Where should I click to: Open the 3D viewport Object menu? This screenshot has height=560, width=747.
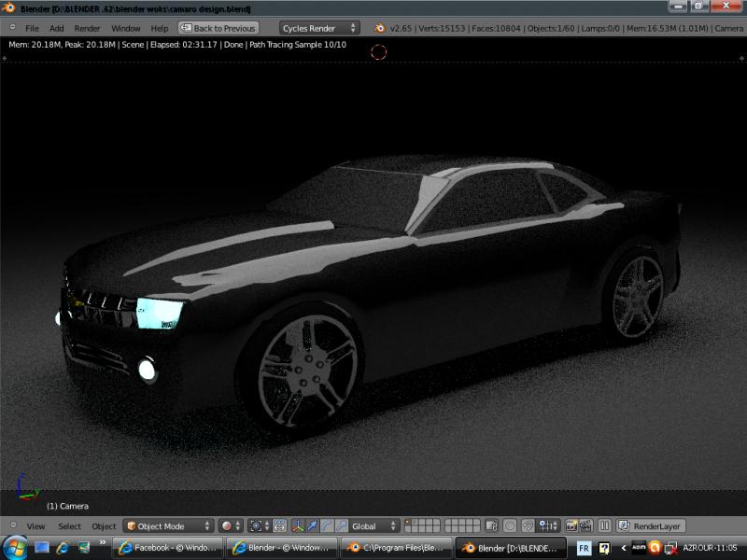click(104, 526)
